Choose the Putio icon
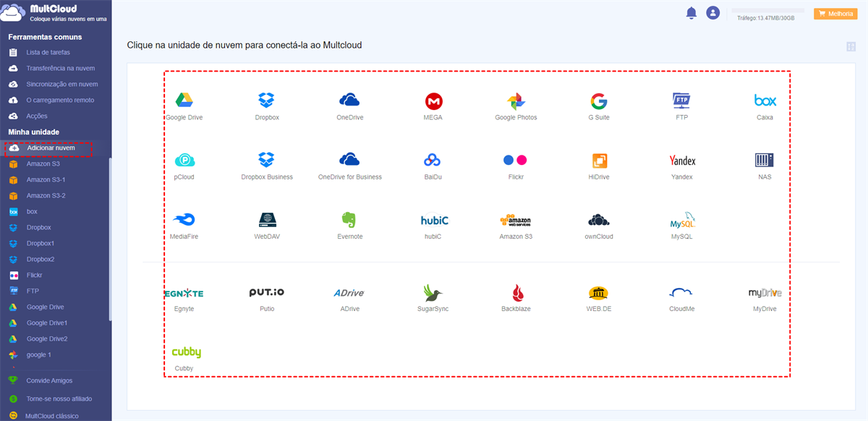The height and width of the screenshot is (421, 868). (x=267, y=292)
